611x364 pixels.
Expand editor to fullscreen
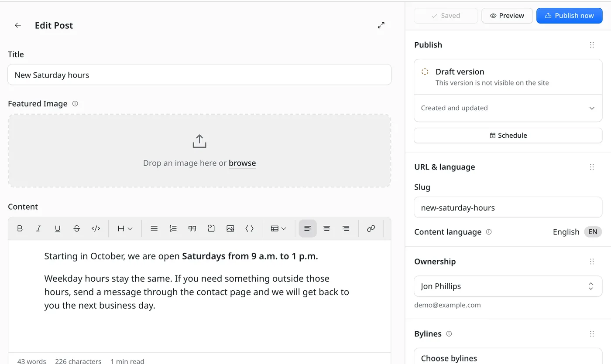pos(381,25)
